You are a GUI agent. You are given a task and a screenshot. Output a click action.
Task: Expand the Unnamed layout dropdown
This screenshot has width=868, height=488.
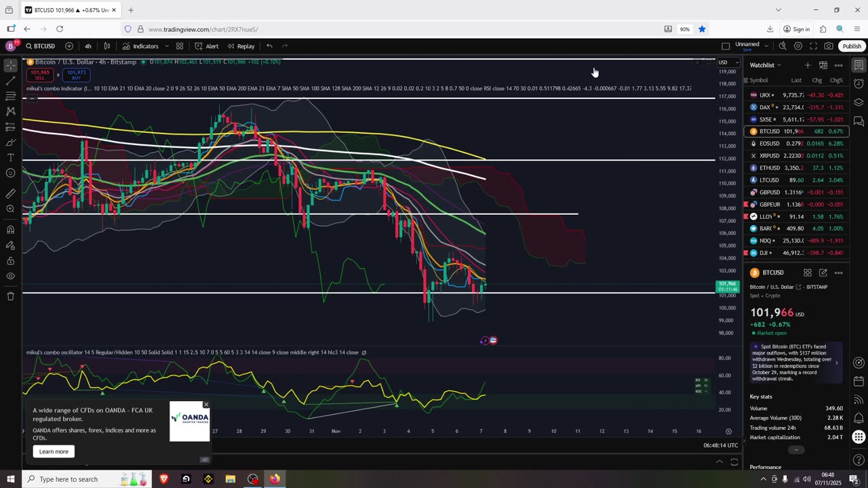[x=766, y=46]
